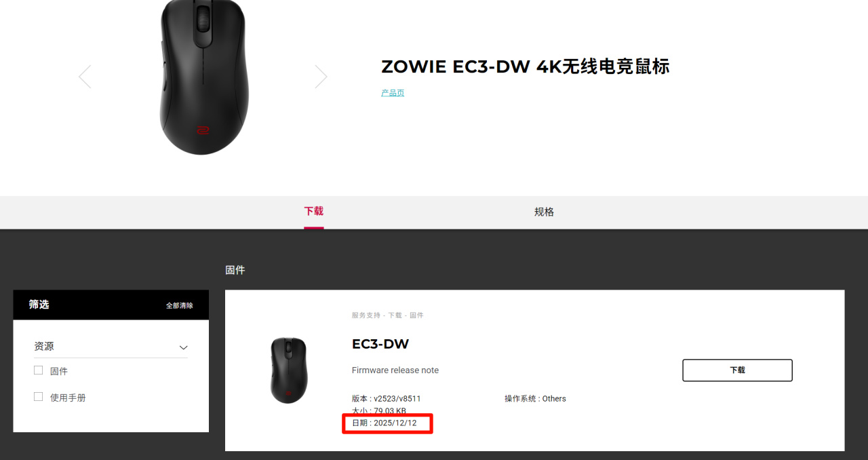Clear all filters with 全部清除
The height and width of the screenshot is (460, 868).
(180, 305)
